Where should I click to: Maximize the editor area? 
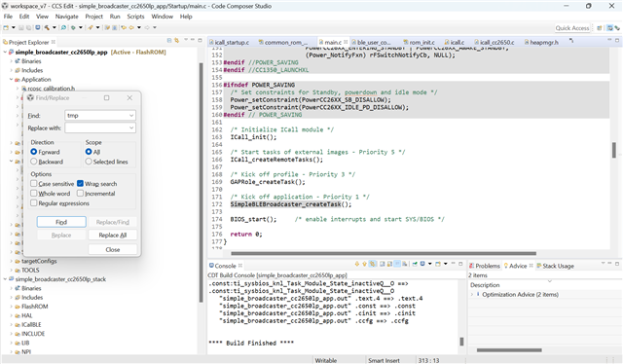[x=617, y=40]
